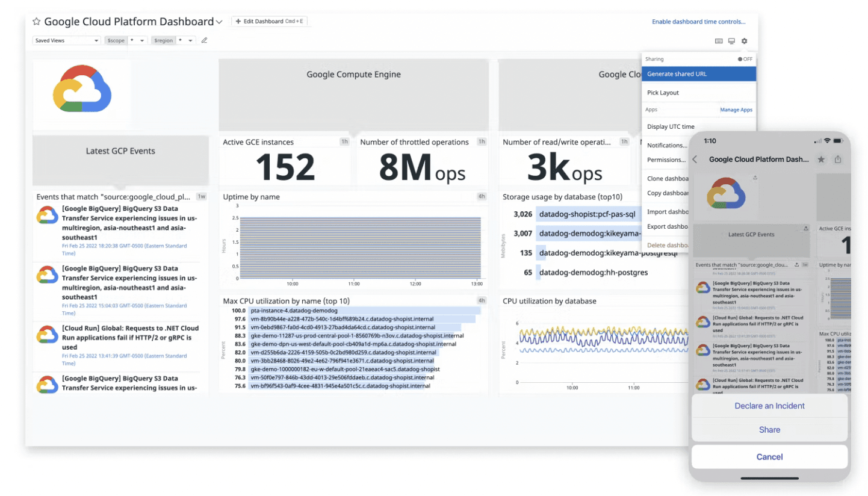Image resolution: width=868 pixels, height=496 pixels.
Task: Click Enable dashboard time controls link
Action: pos(698,22)
